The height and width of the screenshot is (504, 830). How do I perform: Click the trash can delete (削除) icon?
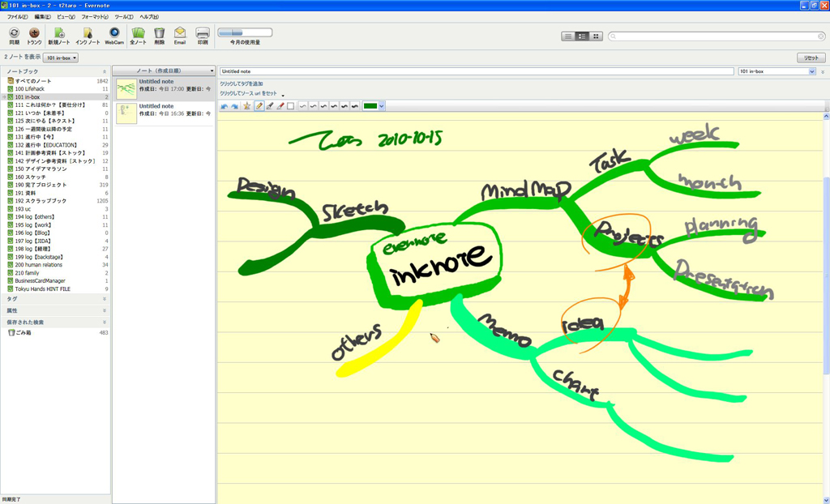pyautogui.click(x=159, y=34)
